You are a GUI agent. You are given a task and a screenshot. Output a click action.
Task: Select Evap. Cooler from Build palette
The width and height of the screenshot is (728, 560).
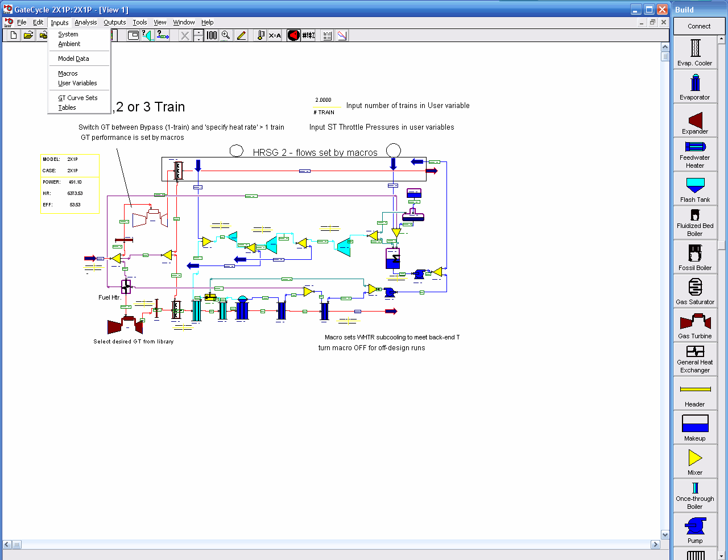coord(695,52)
